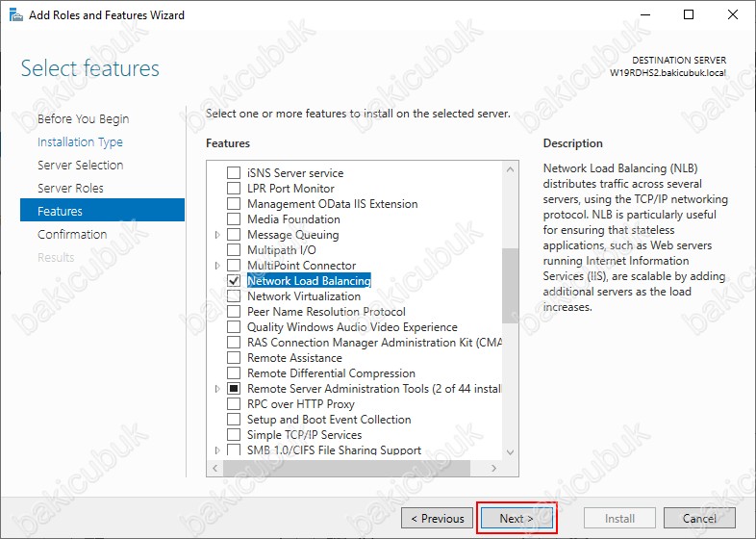The width and height of the screenshot is (756, 539).
Task: Check Quality Windows Audio Video Experience checkbox
Action: 234,327
